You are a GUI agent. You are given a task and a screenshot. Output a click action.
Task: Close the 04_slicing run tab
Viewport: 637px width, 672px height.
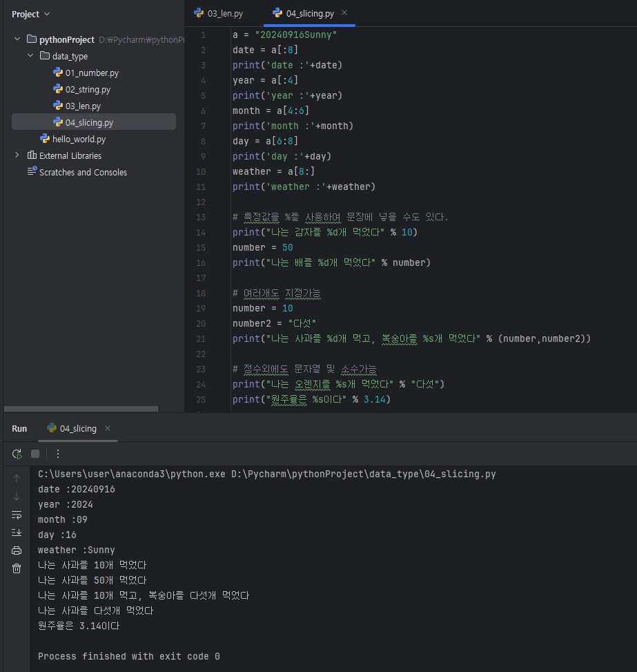pos(108,428)
